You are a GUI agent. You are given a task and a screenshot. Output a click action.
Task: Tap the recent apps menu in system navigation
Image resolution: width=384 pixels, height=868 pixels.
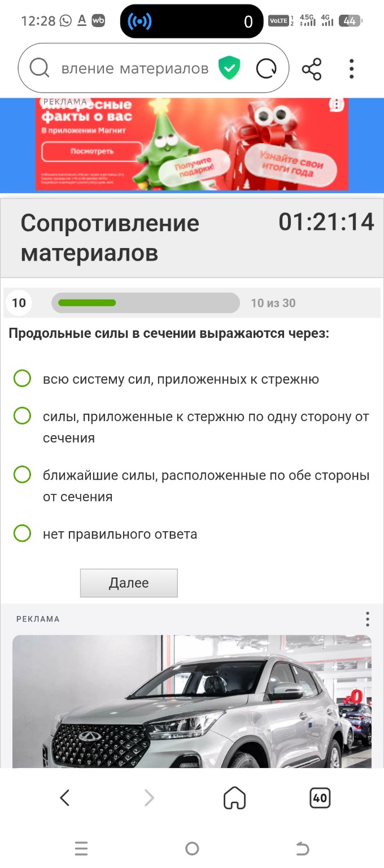[x=81, y=849]
